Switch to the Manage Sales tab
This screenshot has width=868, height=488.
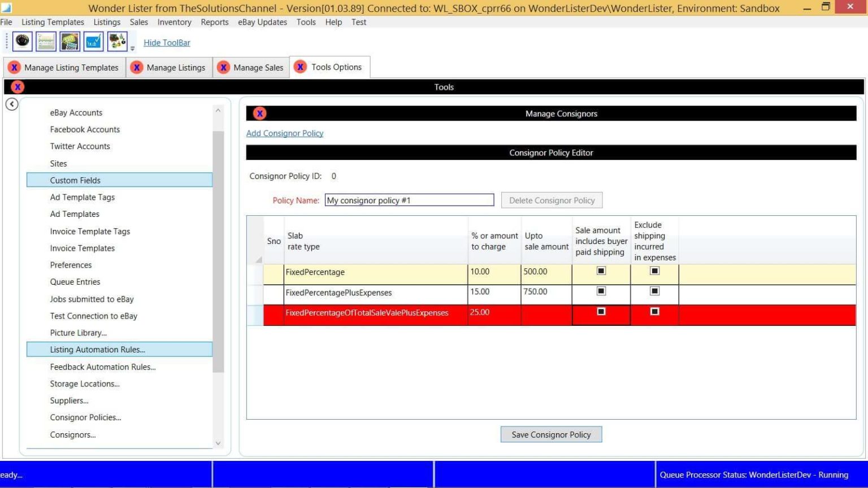coord(258,68)
